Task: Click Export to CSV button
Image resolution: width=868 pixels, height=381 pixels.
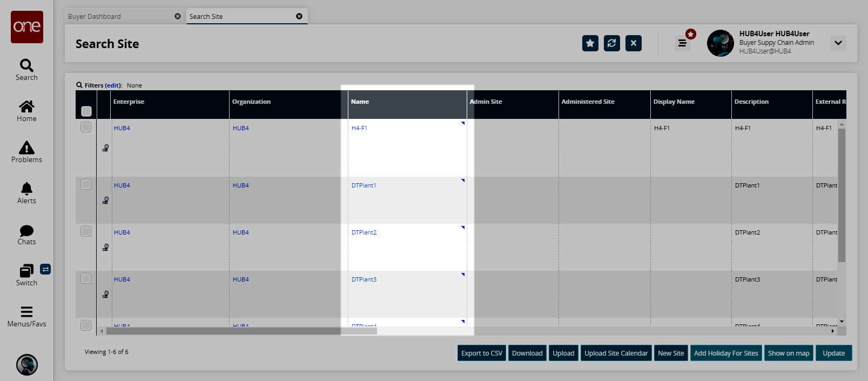Action: click(x=482, y=353)
